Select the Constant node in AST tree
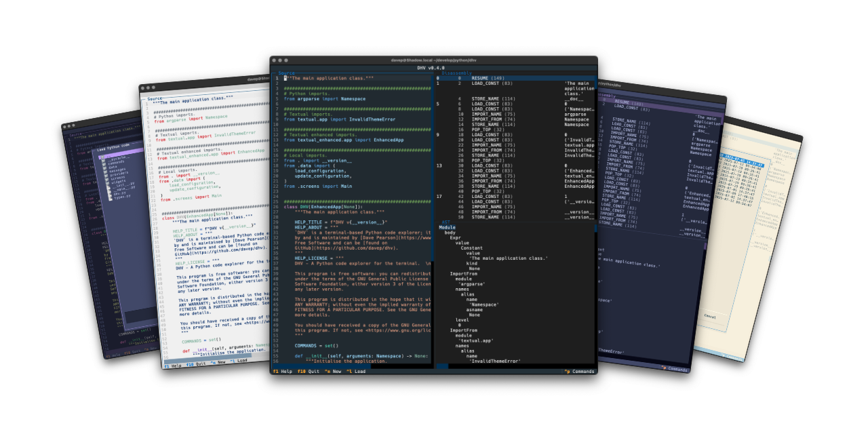Viewport: 868px width, 434px height. (x=471, y=248)
